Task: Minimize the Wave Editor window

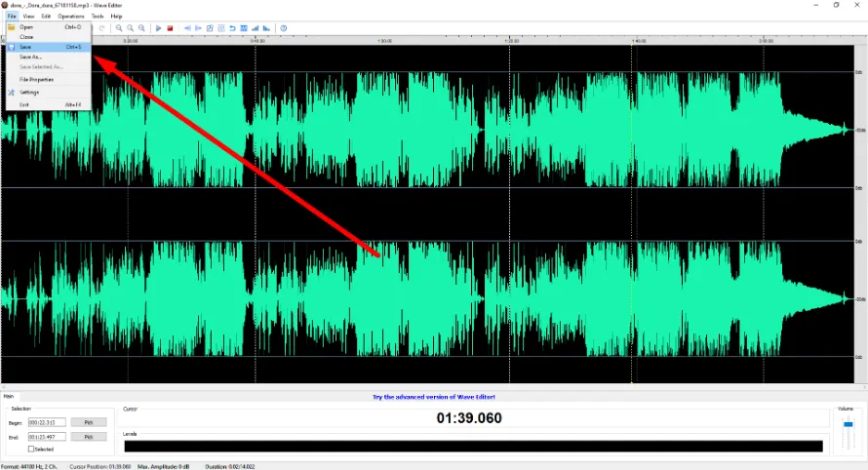Action: point(815,5)
